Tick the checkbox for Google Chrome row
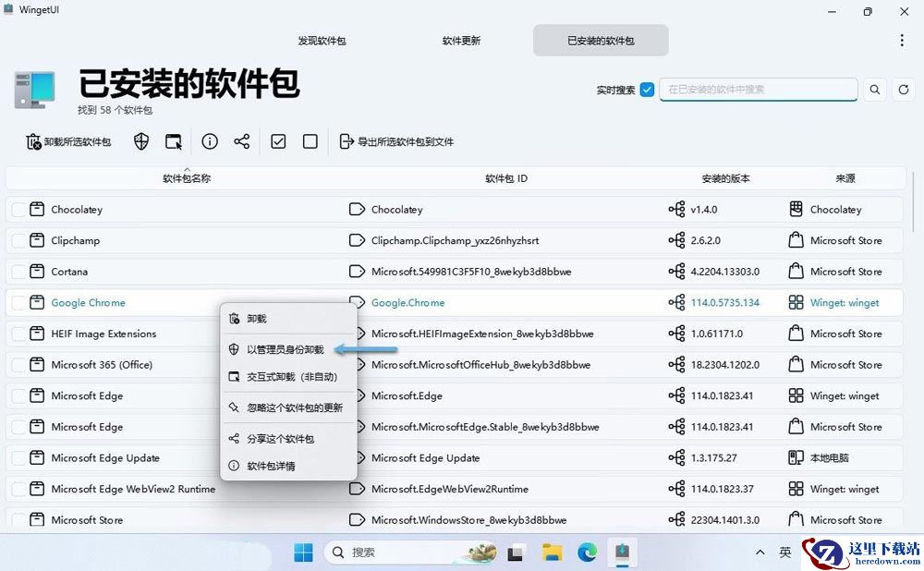 (18, 303)
